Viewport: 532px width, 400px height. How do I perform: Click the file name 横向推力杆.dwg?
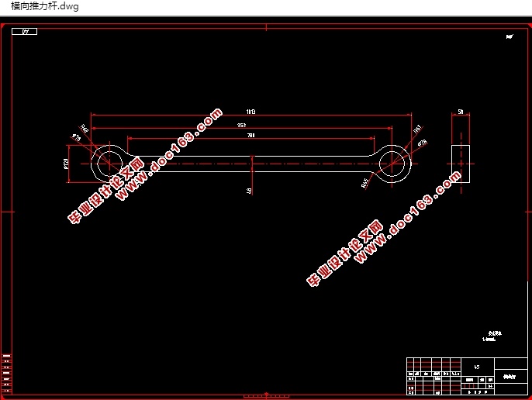point(45,6)
